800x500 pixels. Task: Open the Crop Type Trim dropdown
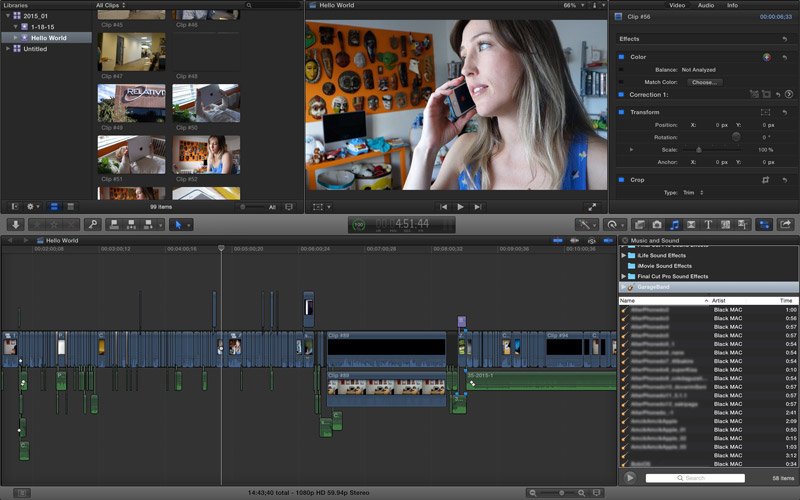click(693, 193)
